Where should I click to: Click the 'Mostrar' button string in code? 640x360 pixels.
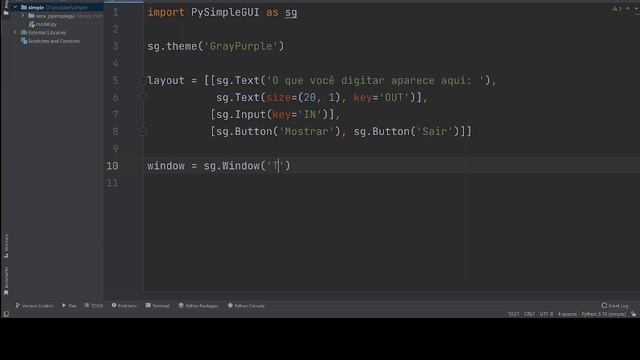point(307,131)
